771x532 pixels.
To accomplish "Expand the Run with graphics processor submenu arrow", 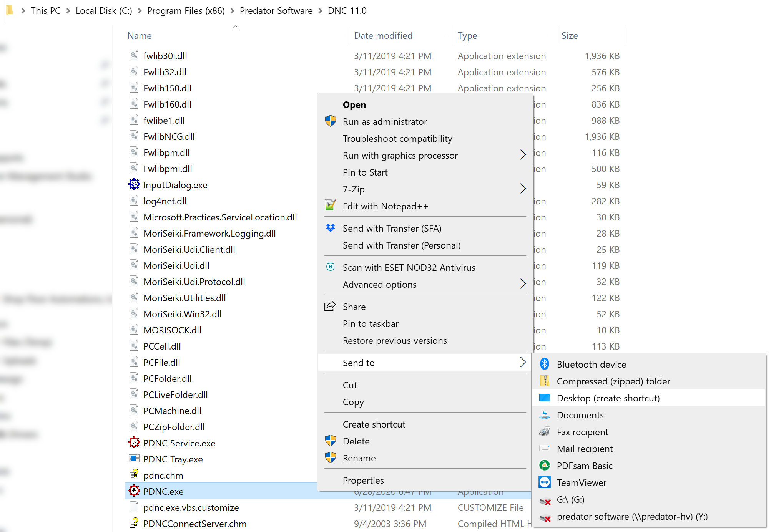I will tap(523, 155).
